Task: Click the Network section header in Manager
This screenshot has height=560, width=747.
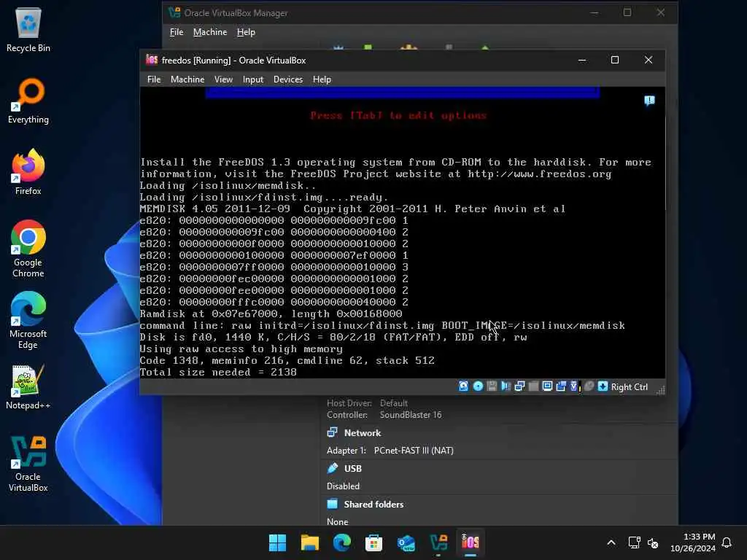Action: pos(362,433)
